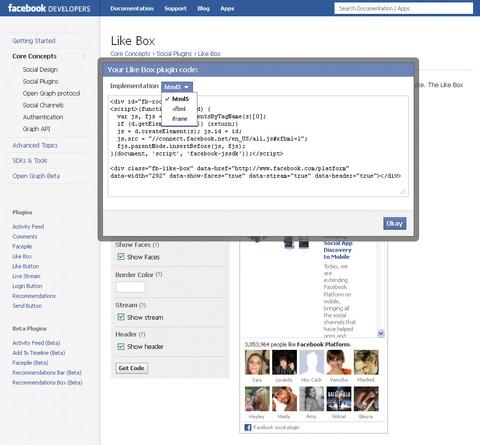Open the Documentation top nav item
Screen dimensions: 480x445
point(132,8)
